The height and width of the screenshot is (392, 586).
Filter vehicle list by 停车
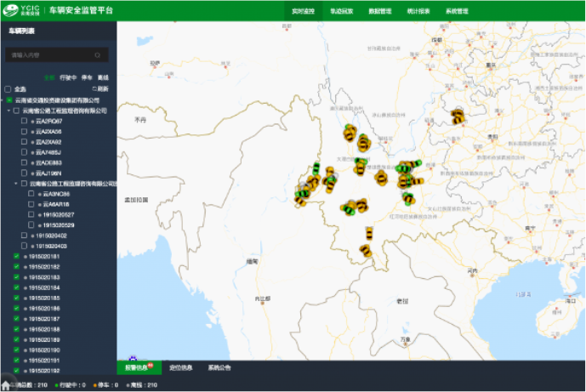pyautogui.click(x=87, y=77)
